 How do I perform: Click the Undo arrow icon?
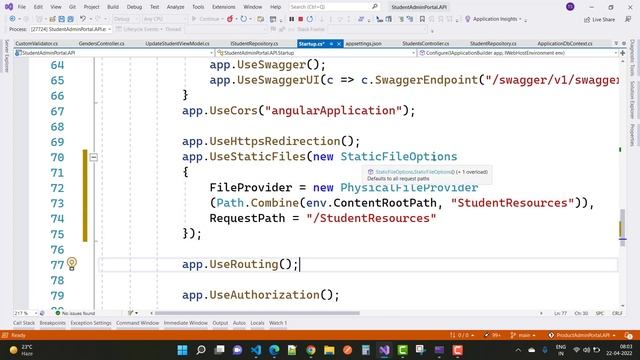(x=83, y=19)
